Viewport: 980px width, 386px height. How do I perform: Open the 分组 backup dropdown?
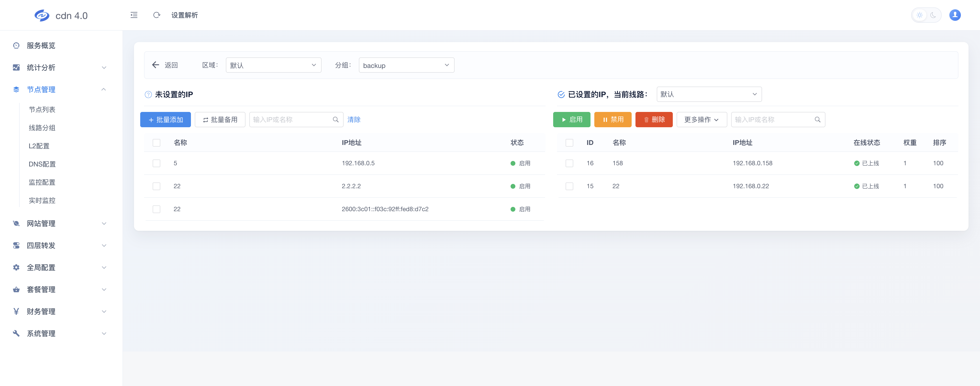tap(406, 65)
